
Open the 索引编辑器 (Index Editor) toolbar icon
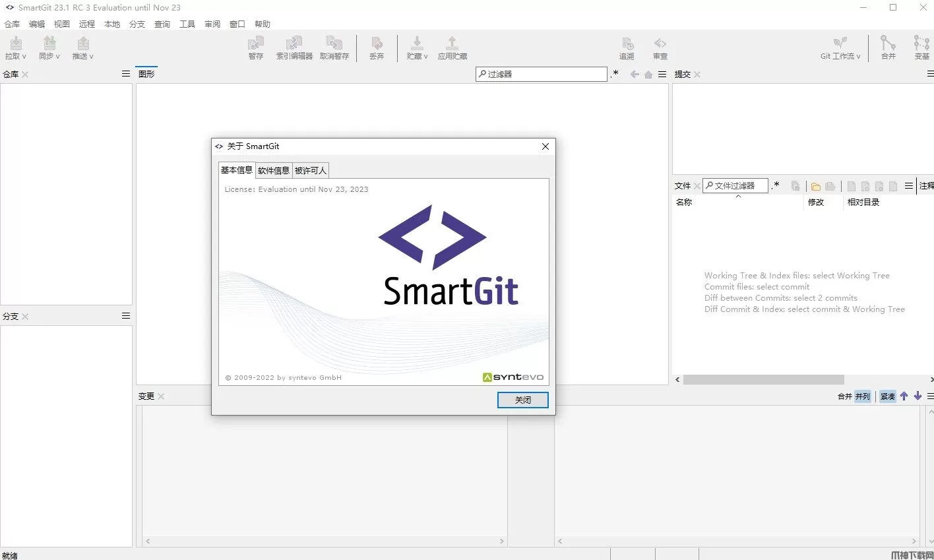click(294, 47)
